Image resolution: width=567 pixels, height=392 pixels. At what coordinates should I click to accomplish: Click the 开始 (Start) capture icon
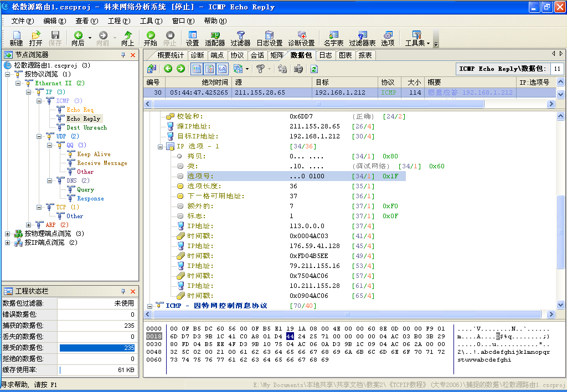click(150, 38)
